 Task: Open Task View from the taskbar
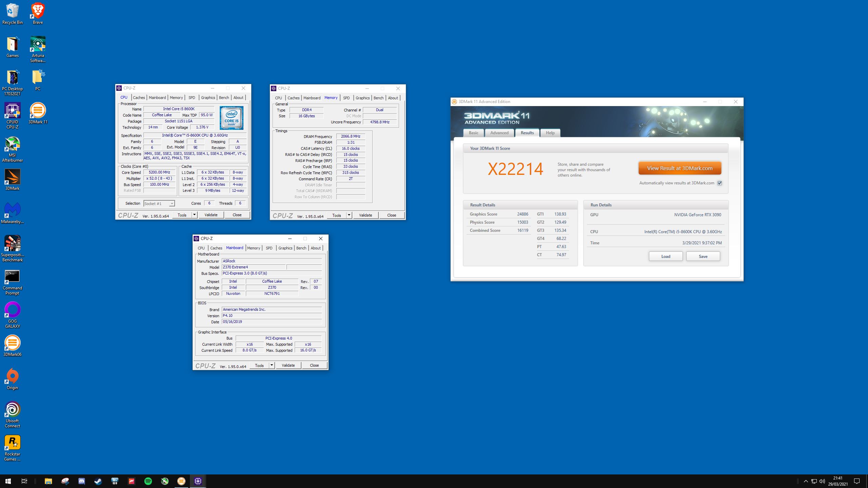pos(24,481)
